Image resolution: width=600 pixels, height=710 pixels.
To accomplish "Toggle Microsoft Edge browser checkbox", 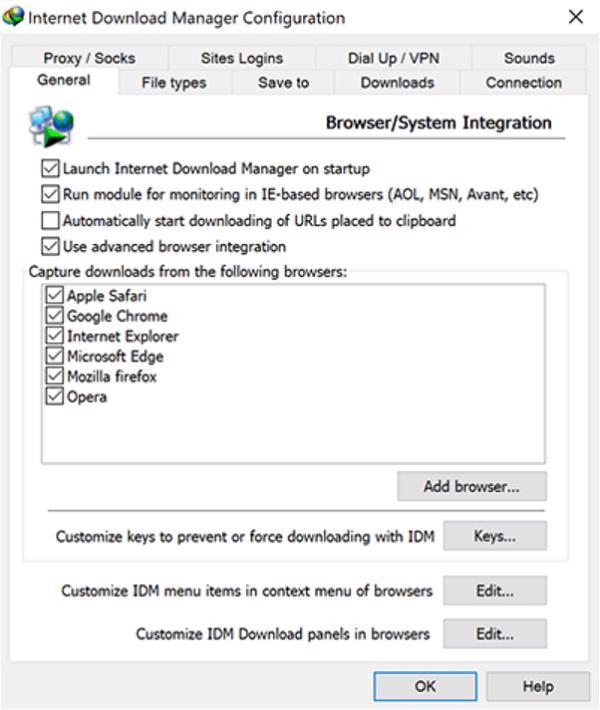I will click(55, 356).
